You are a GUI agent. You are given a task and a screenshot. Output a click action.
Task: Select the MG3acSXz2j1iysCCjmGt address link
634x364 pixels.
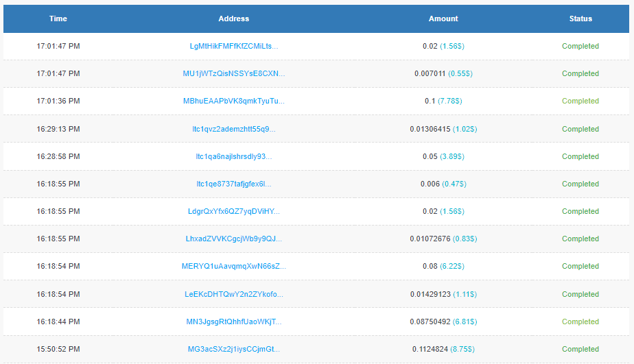(x=233, y=349)
